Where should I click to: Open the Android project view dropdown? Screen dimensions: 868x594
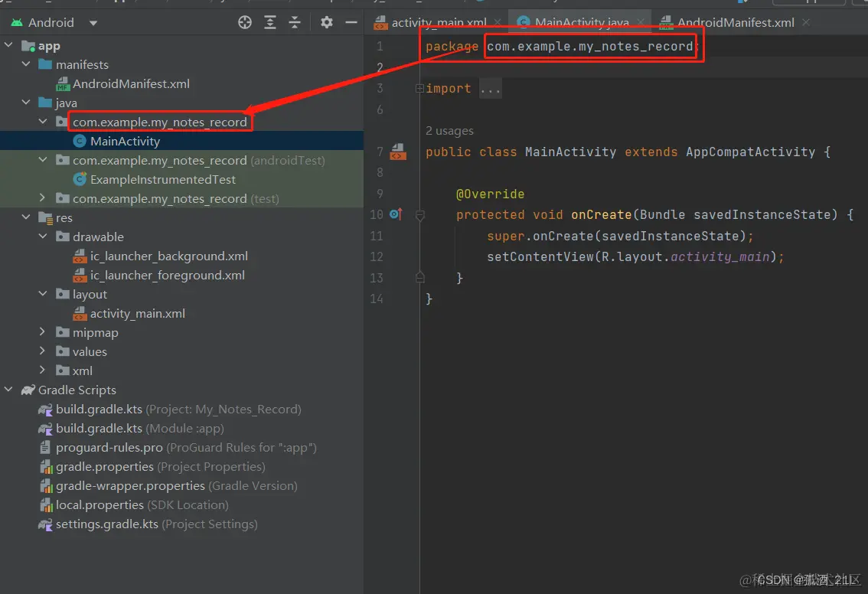pos(93,23)
